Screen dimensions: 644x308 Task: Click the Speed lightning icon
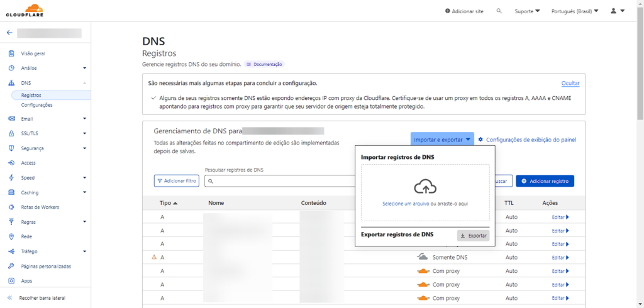[11, 178]
